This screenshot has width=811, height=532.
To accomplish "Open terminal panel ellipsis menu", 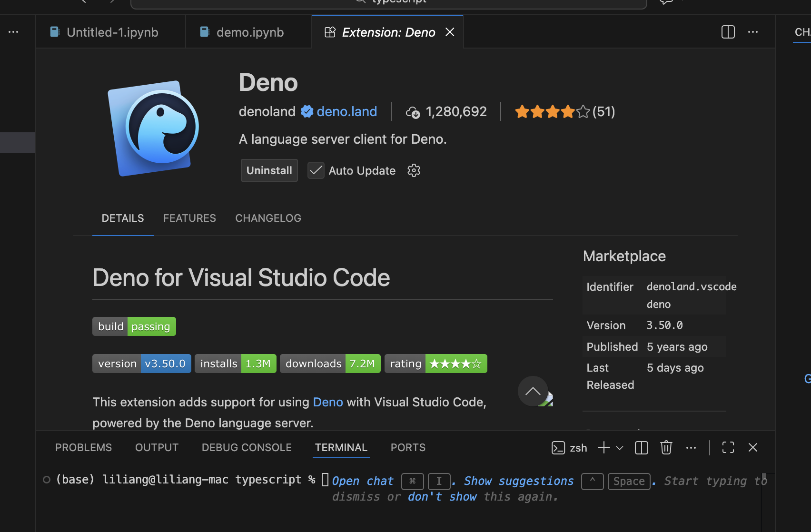I will (691, 448).
